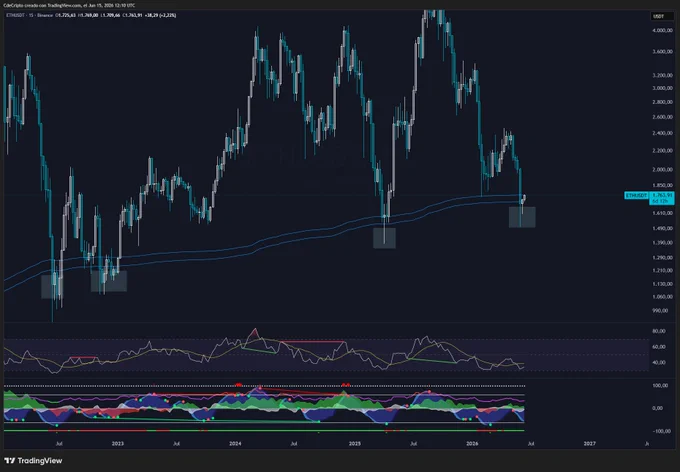
Task: Click the 2024 label on time axis
Action: point(235,444)
